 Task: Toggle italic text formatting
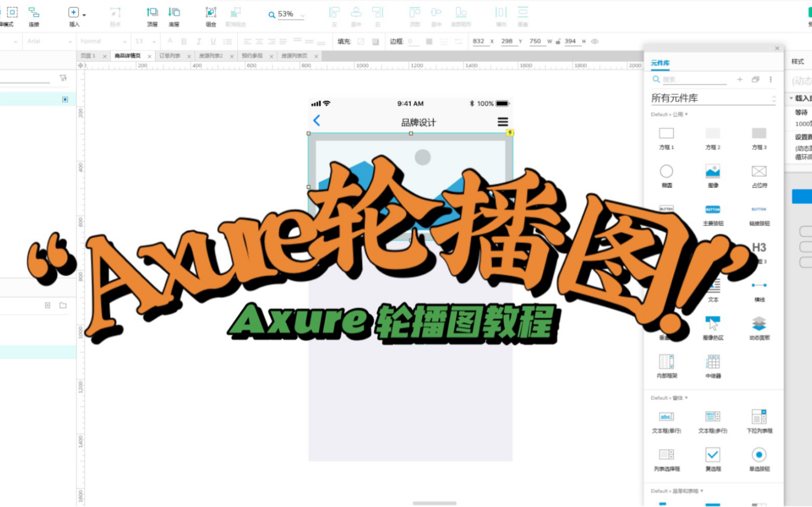(198, 42)
